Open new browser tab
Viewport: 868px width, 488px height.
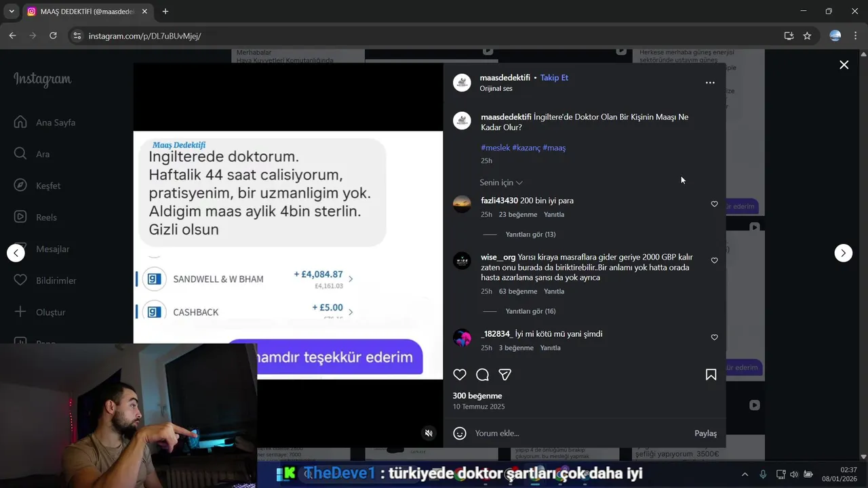pyautogui.click(x=165, y=12)
